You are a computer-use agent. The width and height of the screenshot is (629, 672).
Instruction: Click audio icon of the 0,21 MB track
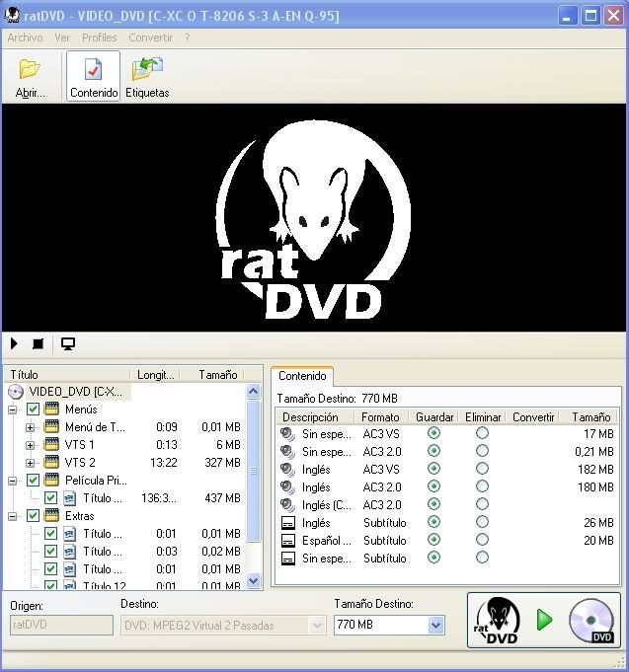pyautogui.click(x=287, y=452)
